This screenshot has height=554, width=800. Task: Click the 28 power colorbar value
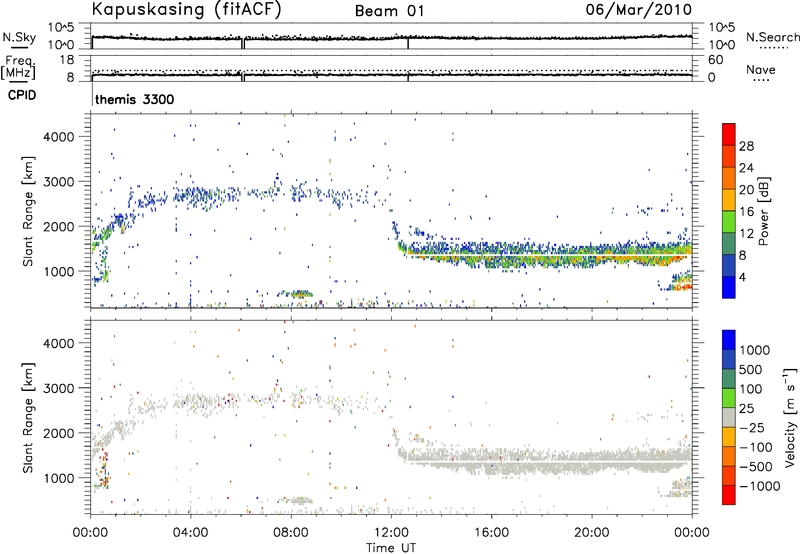click(x=746, y=146)
